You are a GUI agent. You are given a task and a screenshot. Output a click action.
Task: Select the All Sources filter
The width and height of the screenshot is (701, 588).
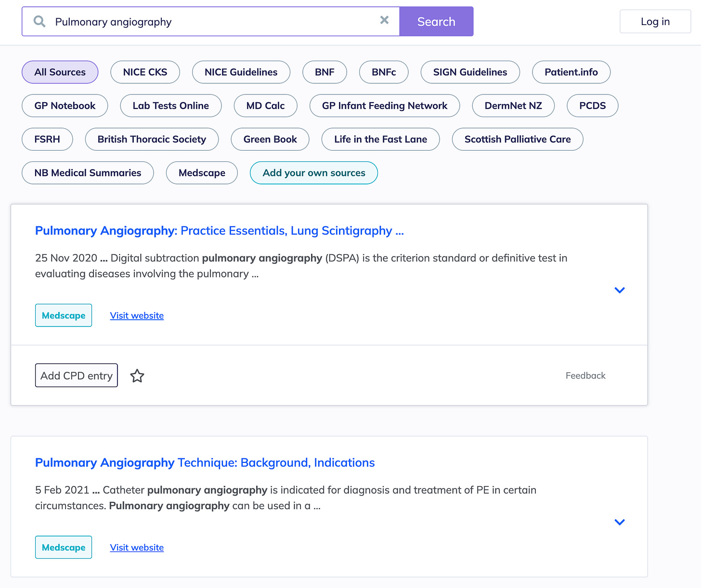60,72
